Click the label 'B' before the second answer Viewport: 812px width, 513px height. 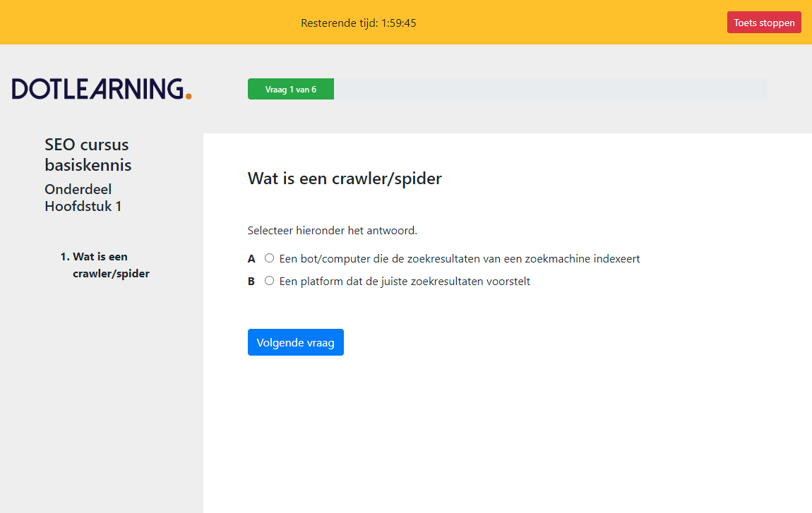pos(251,280)
